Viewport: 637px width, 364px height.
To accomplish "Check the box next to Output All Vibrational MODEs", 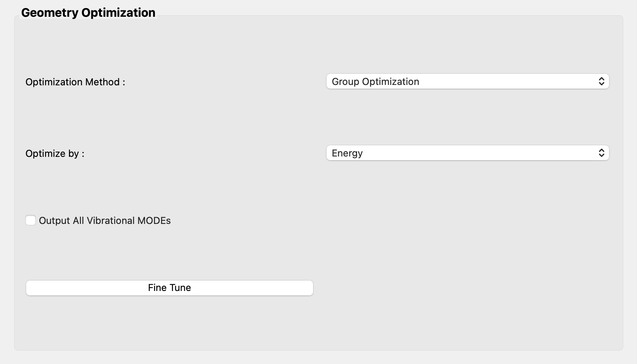I will click(x=31, y=220).
